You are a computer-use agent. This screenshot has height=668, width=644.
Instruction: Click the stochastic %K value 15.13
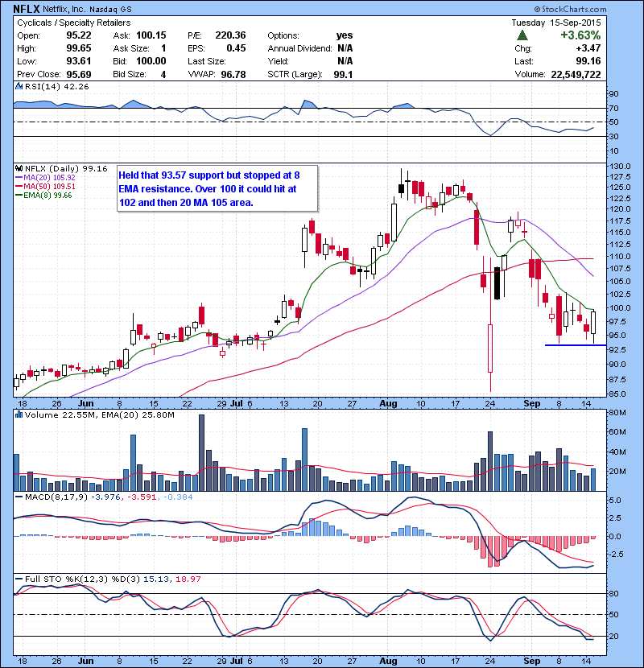155,579
